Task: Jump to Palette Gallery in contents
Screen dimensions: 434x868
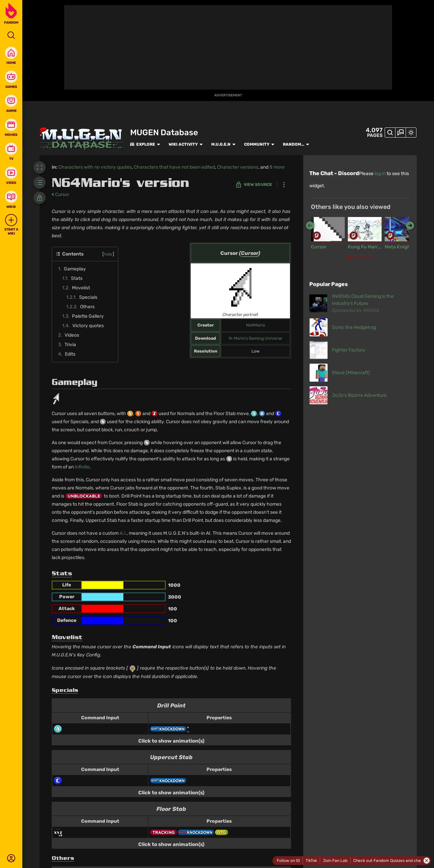Action: point(88,316)
